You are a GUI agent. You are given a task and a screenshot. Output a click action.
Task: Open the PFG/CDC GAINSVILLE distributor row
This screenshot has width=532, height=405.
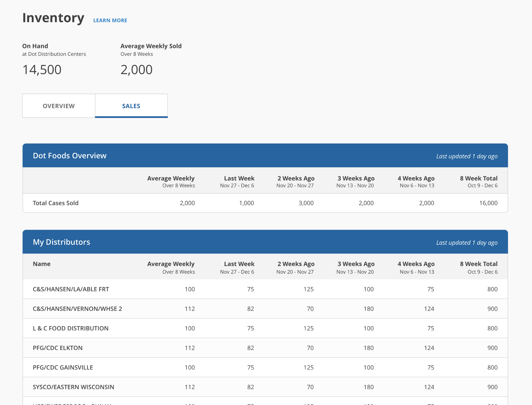pos(63,367)
